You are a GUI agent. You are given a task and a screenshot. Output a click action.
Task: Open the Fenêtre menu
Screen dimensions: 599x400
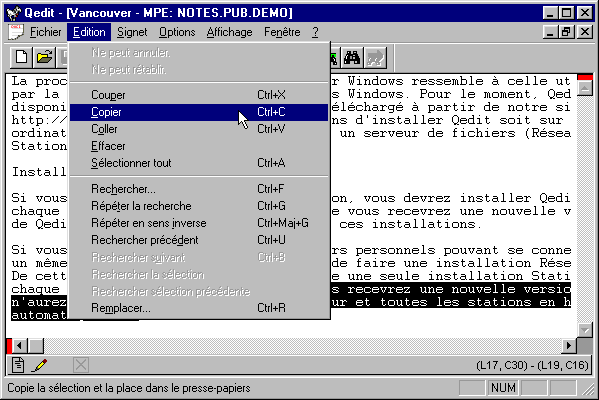(282, 32)
